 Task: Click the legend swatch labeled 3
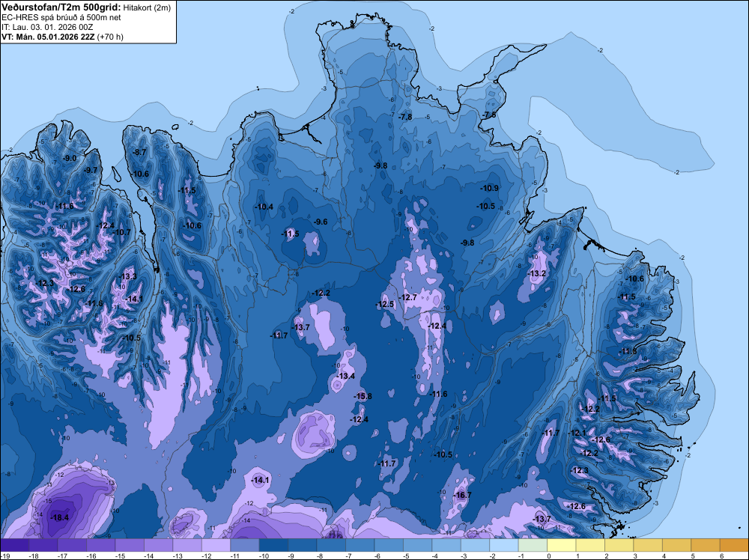click(648, 545)
